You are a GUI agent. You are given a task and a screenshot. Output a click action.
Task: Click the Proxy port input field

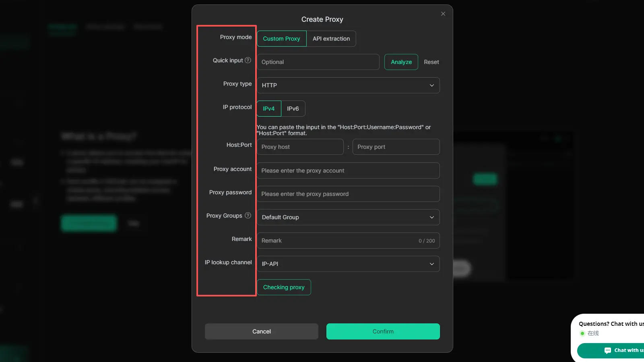[x=396, y=147]
